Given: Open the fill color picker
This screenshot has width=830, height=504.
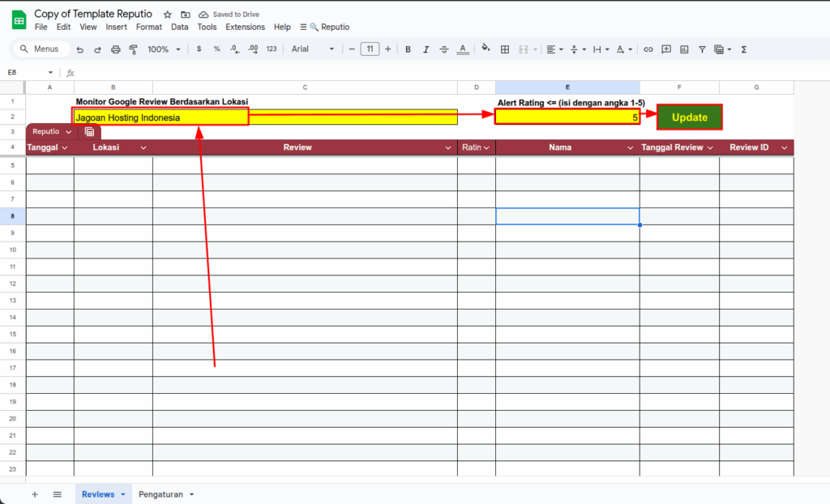Looking at the screenshot, I should point(486,49).
